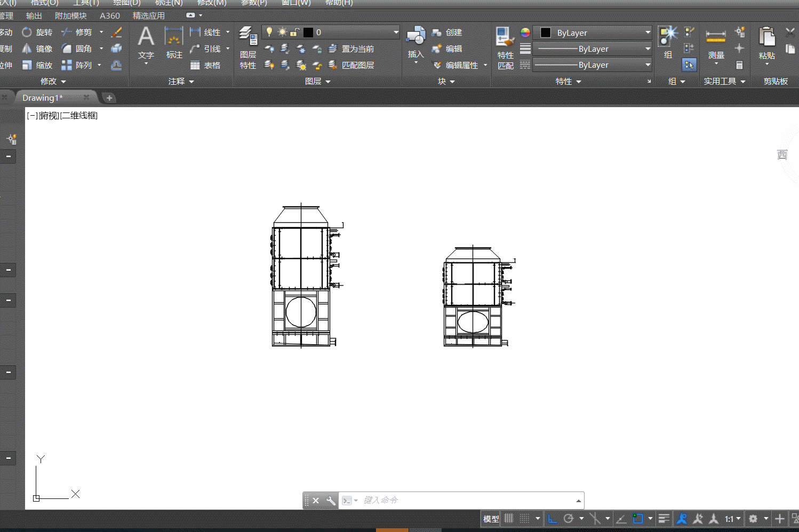Open the 修改(M) menu
Viewport: 799px width, 532px height.
(x=212, y=3)
